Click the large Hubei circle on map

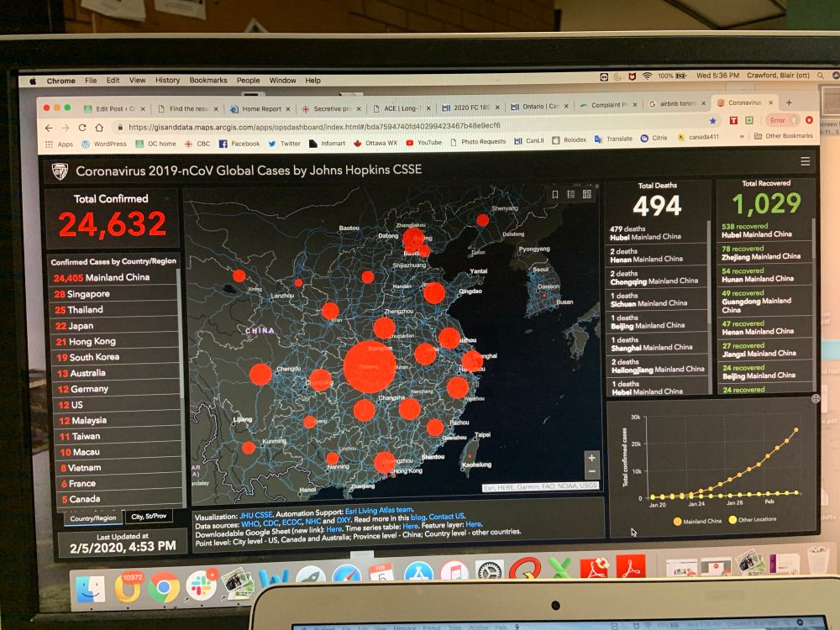pyautogui.click(x=370, y=367)
